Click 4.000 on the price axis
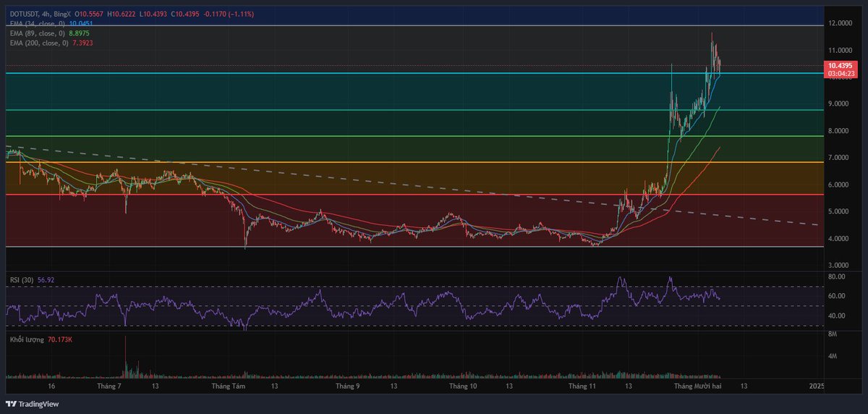Screen dimensions: 868x414 pyautogui.click(x=838, y=239)
